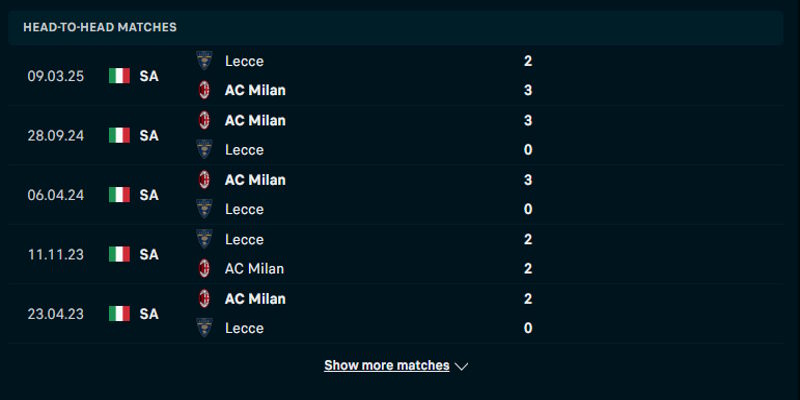Viewport: 800px width, 400px height.
Task: Click Lecce crest in 06.04.24 match
Action: point(204,209)
